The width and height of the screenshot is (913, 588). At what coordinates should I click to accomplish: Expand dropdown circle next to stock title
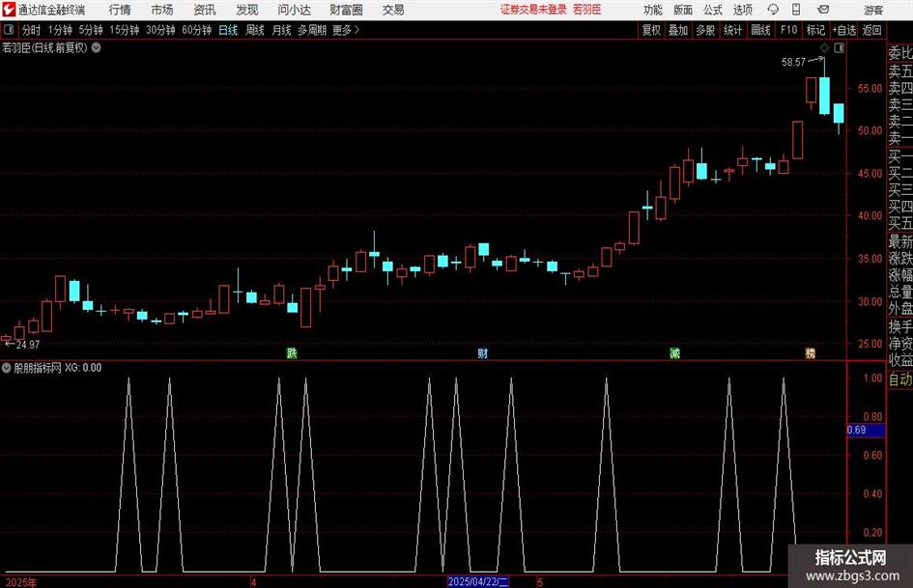[96, 47]
